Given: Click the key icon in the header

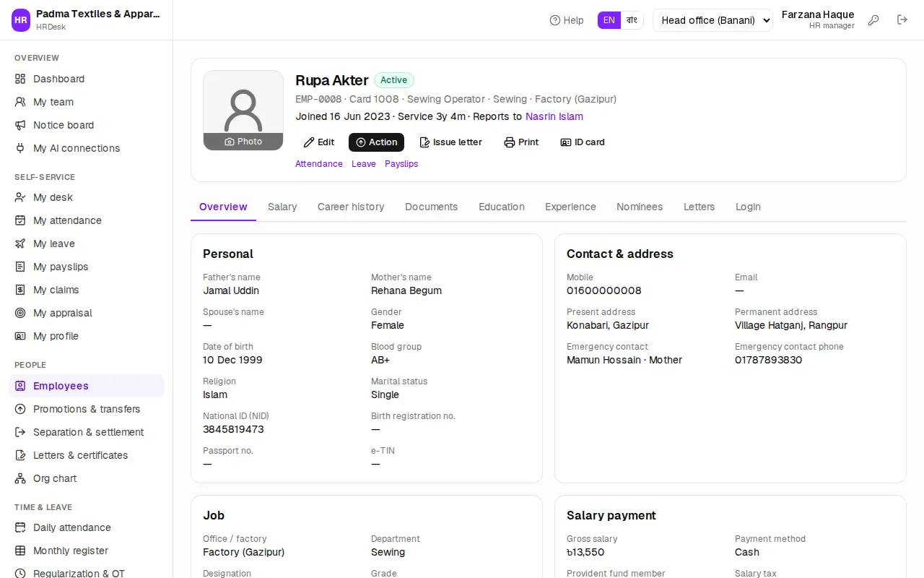Looking at the screenshot, I should [873, 20].
